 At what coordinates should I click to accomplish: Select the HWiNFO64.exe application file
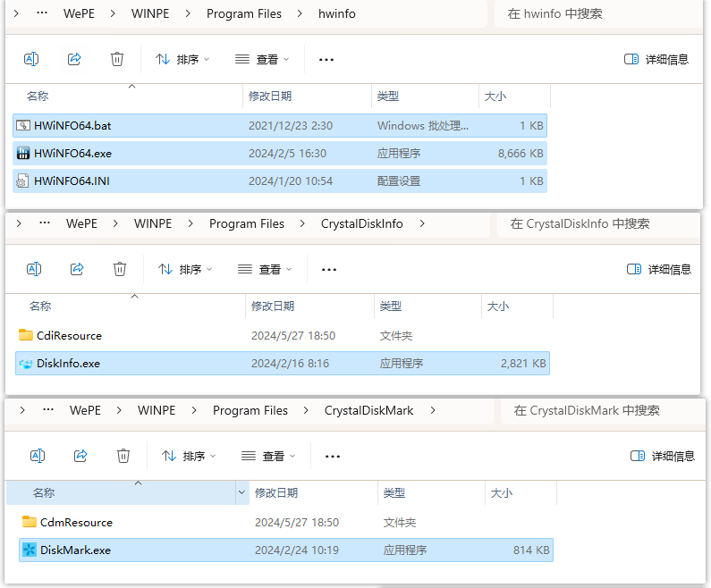[72, 153]
